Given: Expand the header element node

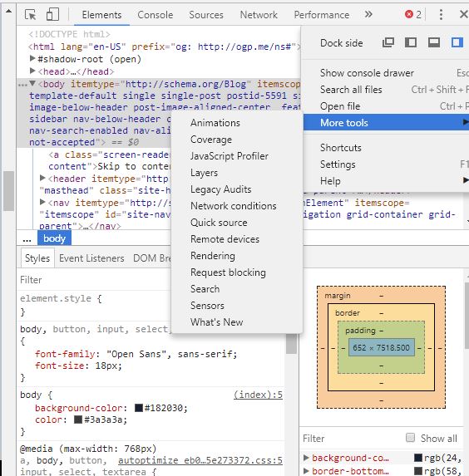Looking at the screenshot, I should coord(42,178).
